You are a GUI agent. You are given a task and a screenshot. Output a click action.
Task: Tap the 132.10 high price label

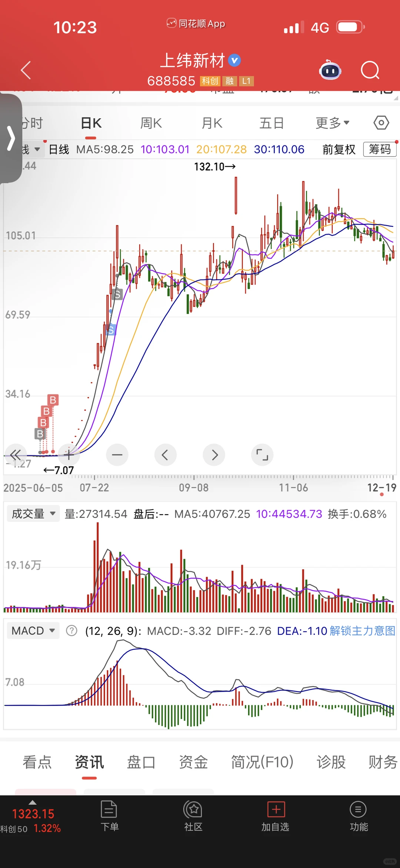click(x=215, y=166)
